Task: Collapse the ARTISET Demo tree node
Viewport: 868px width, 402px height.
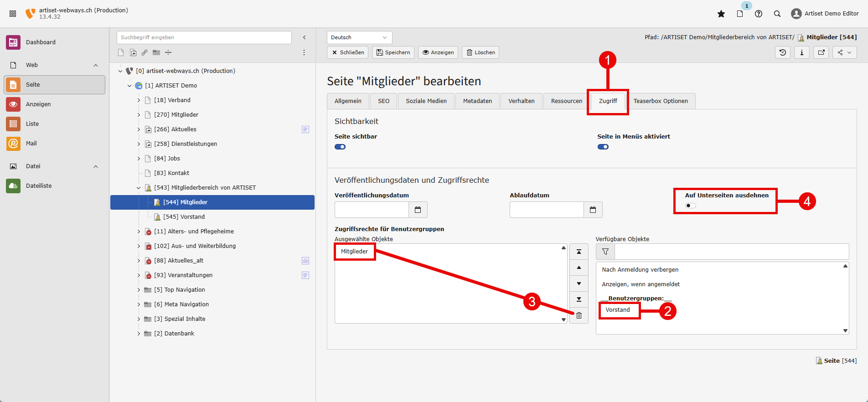Action: tap(129, 86)
